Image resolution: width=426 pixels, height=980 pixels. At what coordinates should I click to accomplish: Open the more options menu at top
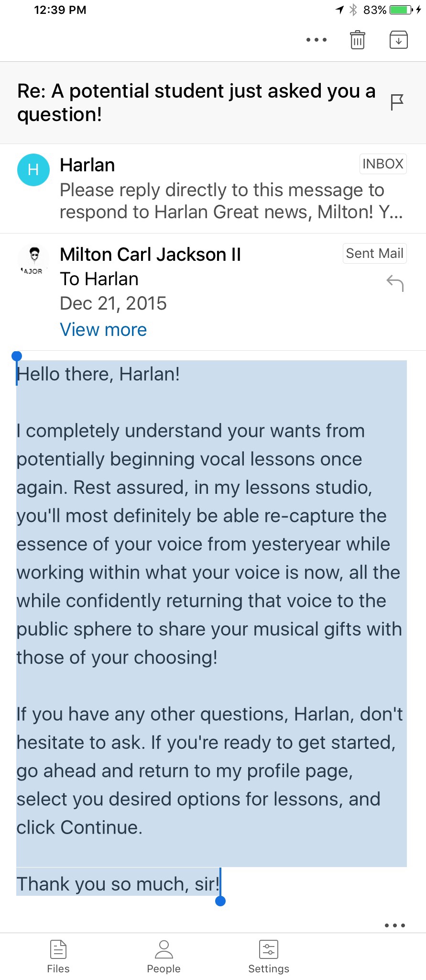click(316, 40)
